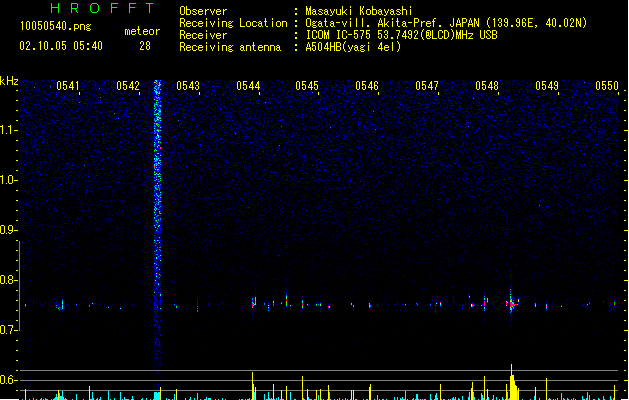Click the kHz axis unit label
The image size is (629, 400).
pyautogui.click(x=9, y=81)
